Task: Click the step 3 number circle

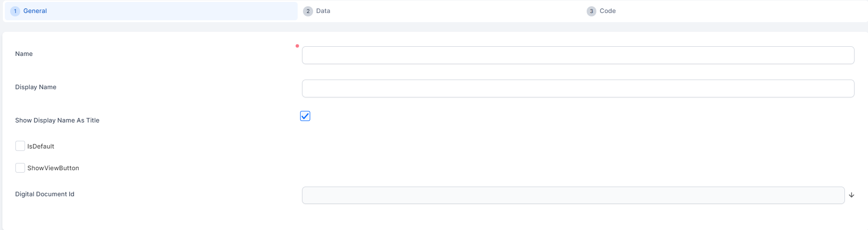Action: [x=591, y=11]
